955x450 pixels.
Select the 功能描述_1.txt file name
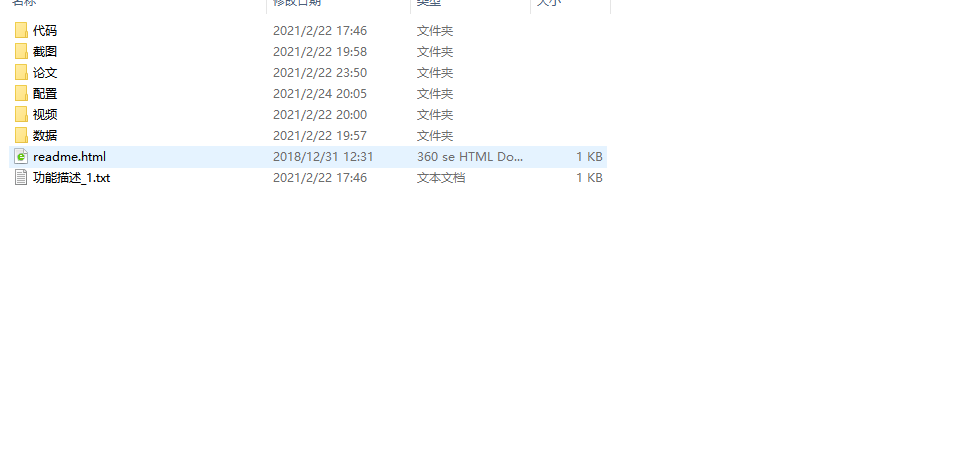[x=71, y=178]
